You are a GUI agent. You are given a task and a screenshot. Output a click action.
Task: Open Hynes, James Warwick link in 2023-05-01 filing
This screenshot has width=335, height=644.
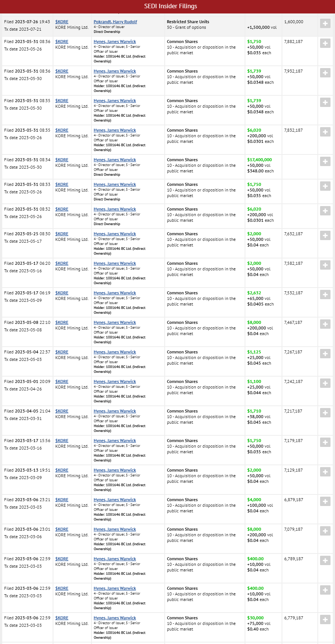coord(115,381)
